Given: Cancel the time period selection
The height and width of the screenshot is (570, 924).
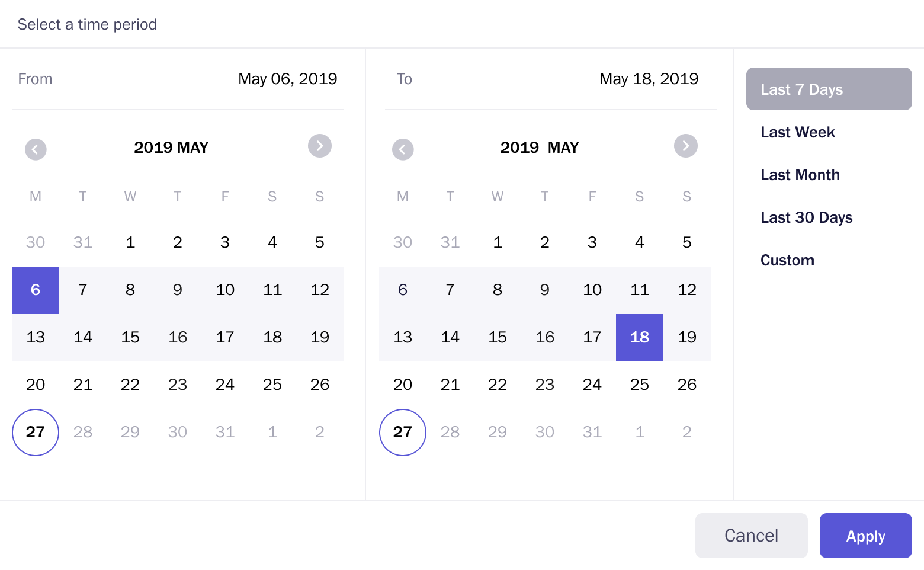Looking at the screenshot, I should point(751,536).
